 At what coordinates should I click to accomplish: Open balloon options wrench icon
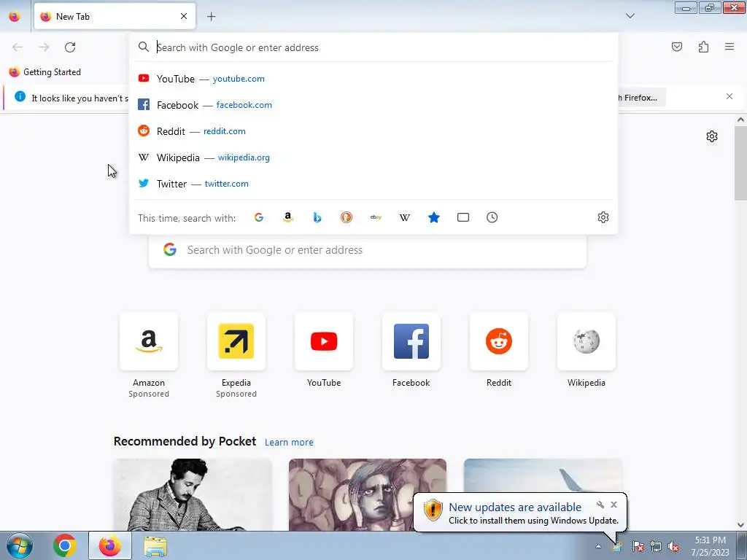tap(600, 505)
